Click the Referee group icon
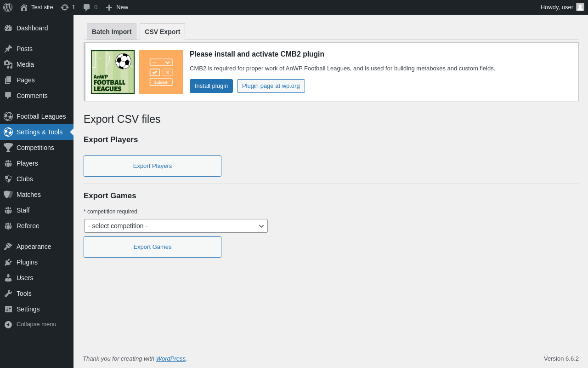588x368 pixels. 8,226
